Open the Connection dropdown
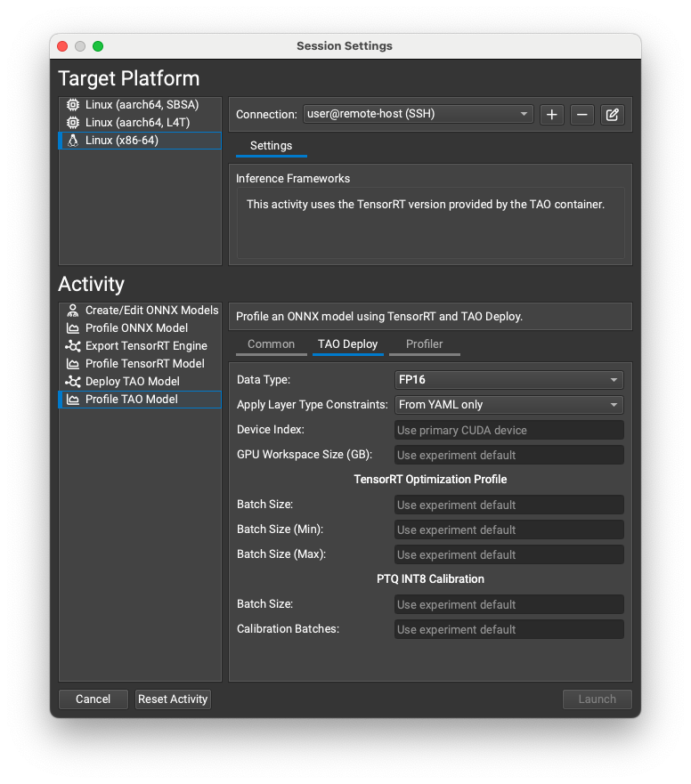The width and height of the screenshot is (691, 784). (x=419, y=114)
